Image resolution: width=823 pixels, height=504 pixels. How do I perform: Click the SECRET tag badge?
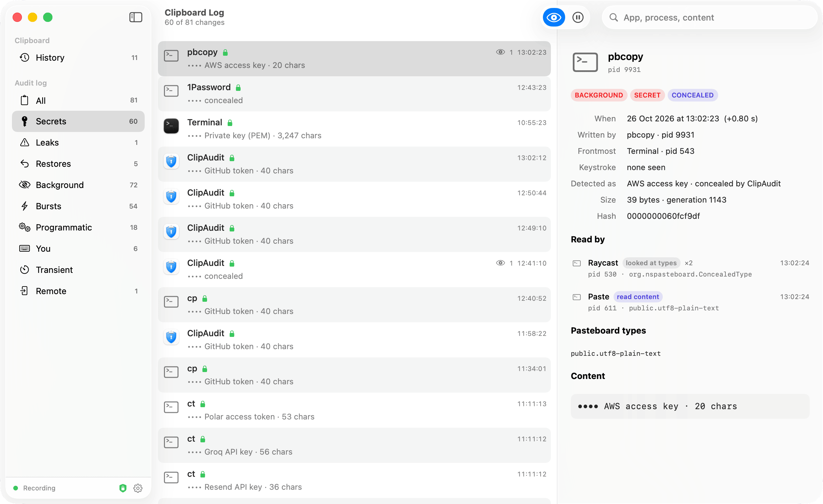tap(647, 95)
